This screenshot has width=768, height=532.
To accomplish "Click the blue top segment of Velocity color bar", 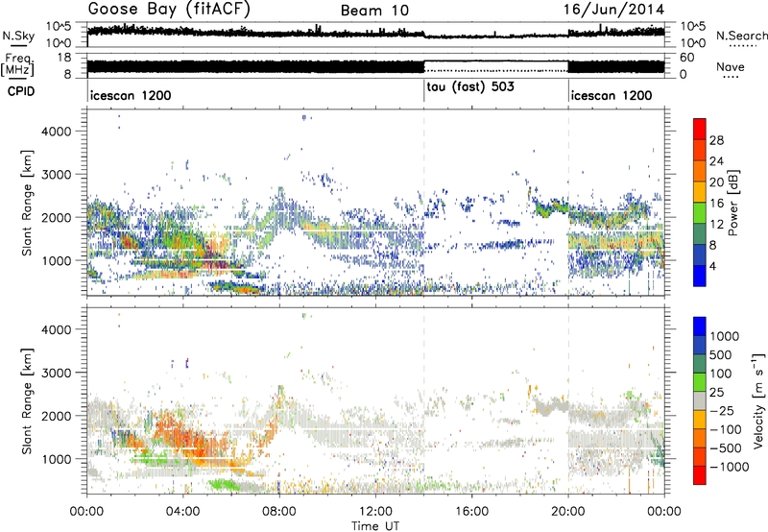I will [700, 326].
